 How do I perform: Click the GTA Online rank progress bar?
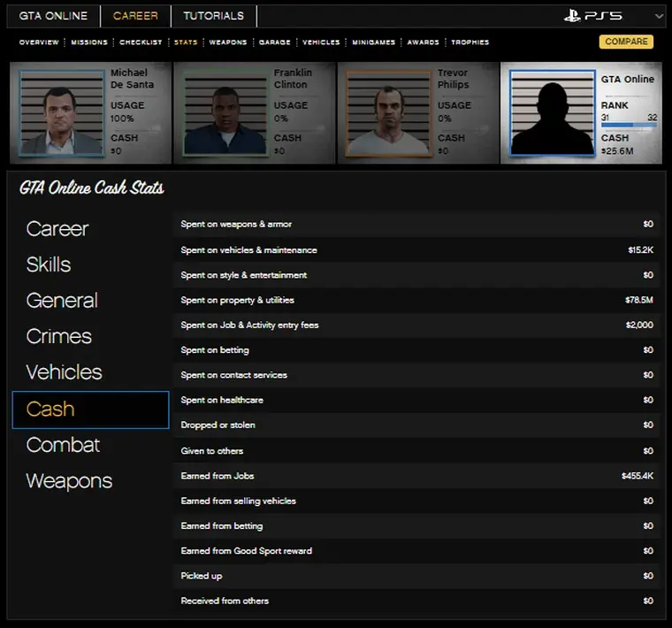tap(629, 126)
